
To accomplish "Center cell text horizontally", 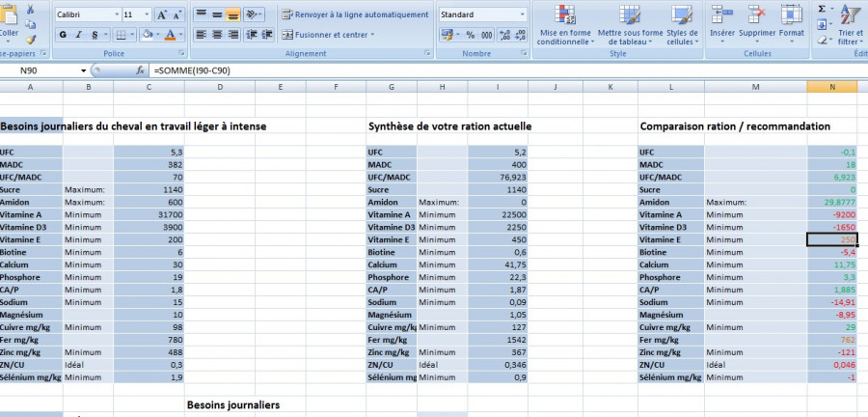I will 217,35.
